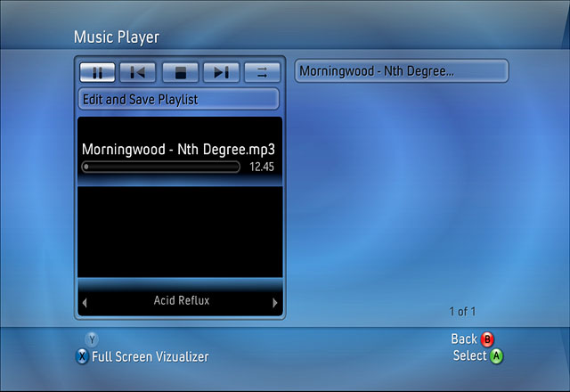The image size is (570, 392).
Task: Click the Acid Reflux visualizer name
Action: (x=182, y=300)
